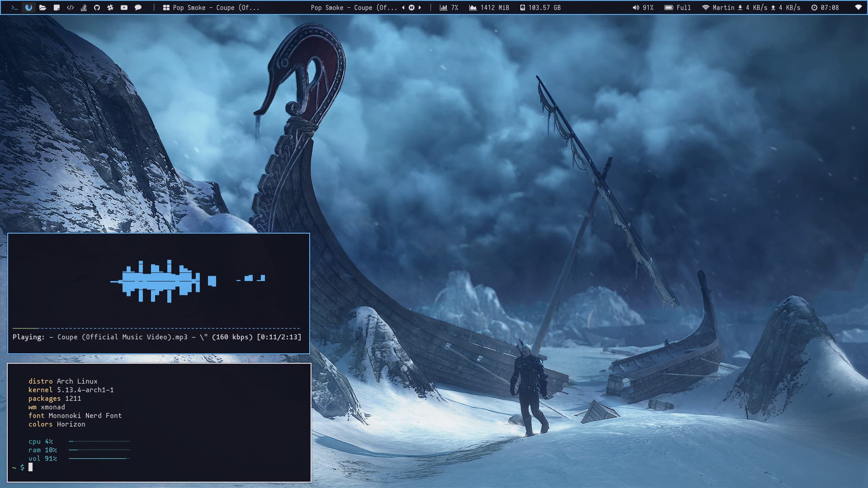The height and width of the screenshot is (488, 868).
Task: Click the download speed arrow icon
Action: [740, 8]
